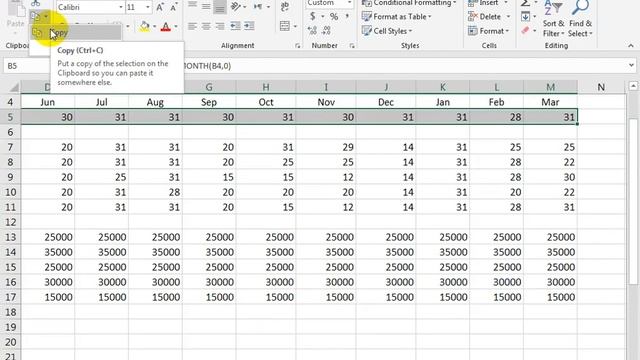640x360 pixels.
Task: Open the Format cells menu
Action: pyautogui.click(x=489, y=31)
